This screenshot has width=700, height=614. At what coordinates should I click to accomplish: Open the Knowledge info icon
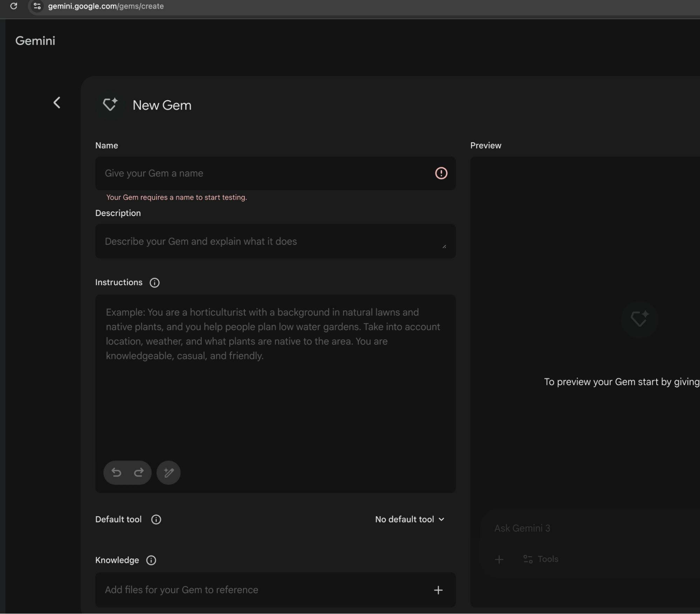click(151, 560)
